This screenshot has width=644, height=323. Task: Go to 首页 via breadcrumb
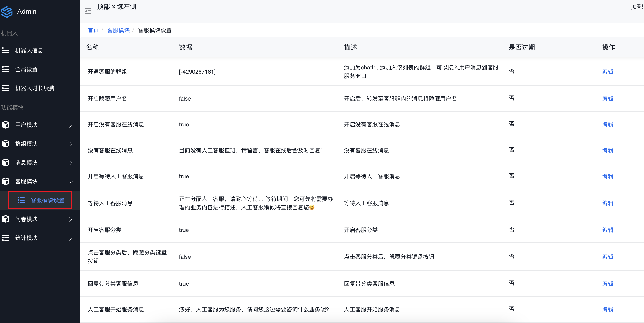pos(93,30)
